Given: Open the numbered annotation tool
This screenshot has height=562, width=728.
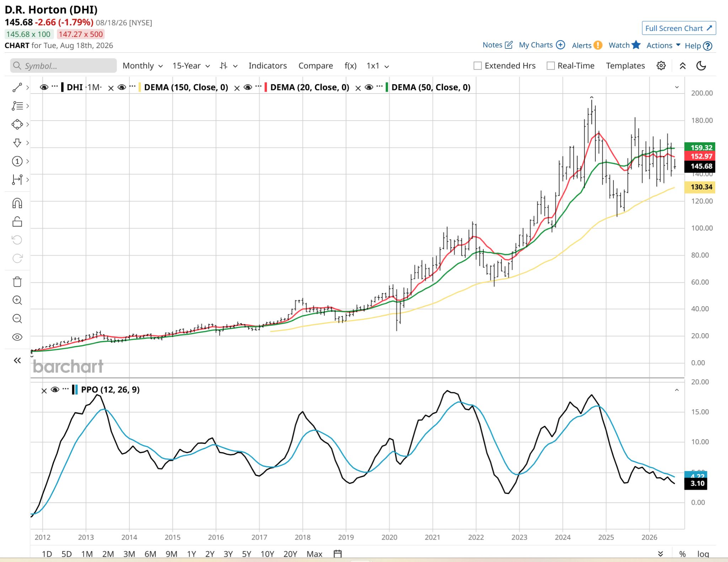Looking at the screenshot, I should click(17, 161).
